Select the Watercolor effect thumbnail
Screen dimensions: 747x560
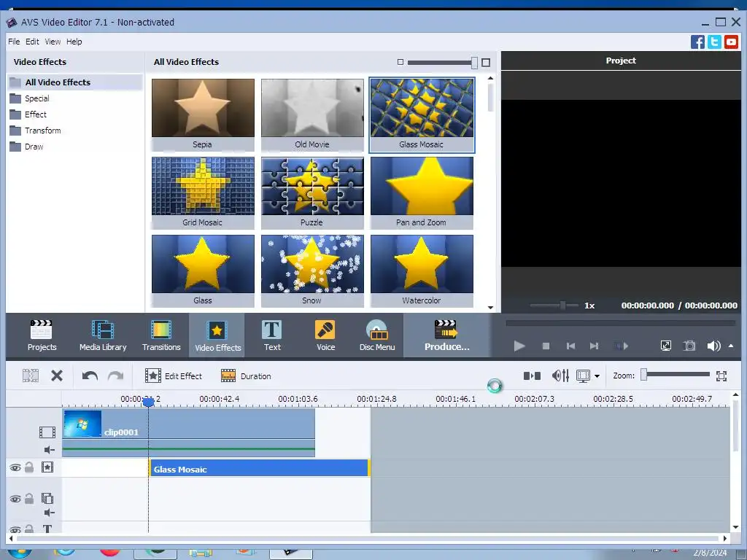coord(422,271)
